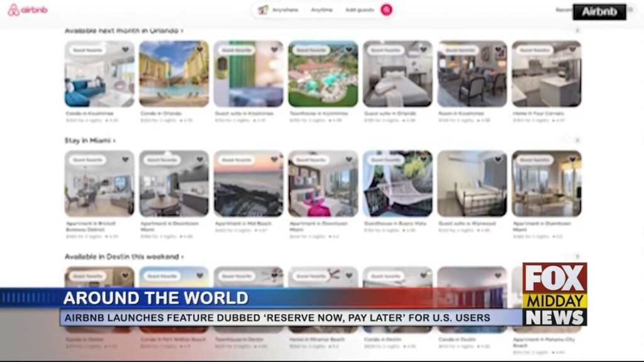The width and height of the screenshot is (644, 362).
Task: Click the Room in Kissimmee listing title
Action: pos(461,113)
